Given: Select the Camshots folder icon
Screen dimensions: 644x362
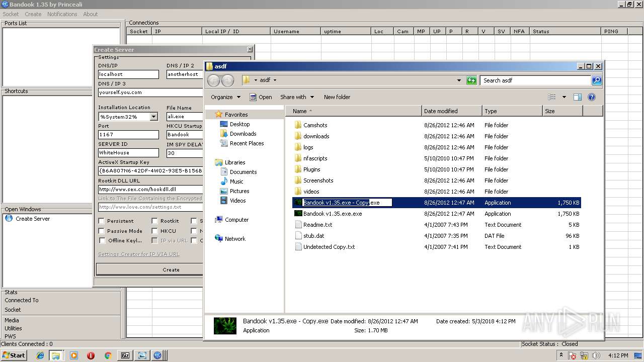Looking at the screenshot, I should [x=298, y=125].
